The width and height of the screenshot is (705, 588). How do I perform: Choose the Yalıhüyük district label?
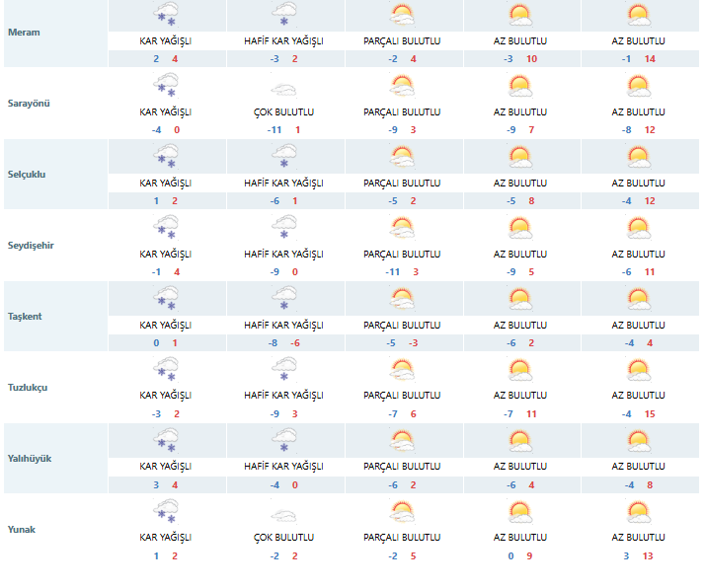tap(31, 459)
